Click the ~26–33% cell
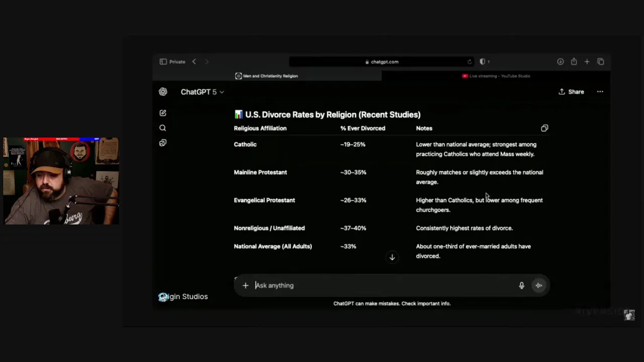 (x=353, y=200)
